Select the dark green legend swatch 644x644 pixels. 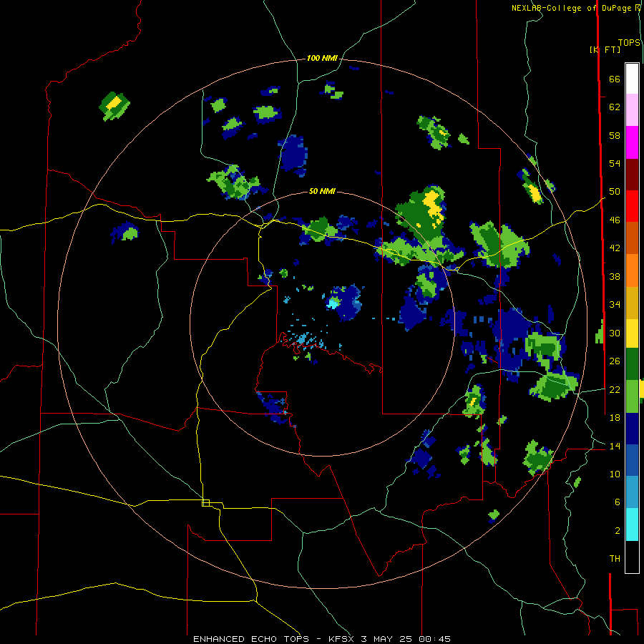coord(632,364)
